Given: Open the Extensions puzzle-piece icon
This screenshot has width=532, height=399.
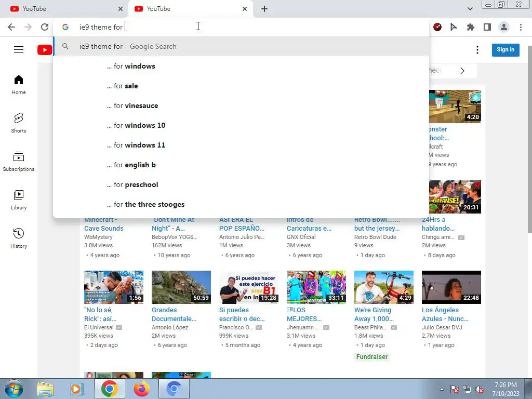Looking at the screenshot, I should point(470,27).
